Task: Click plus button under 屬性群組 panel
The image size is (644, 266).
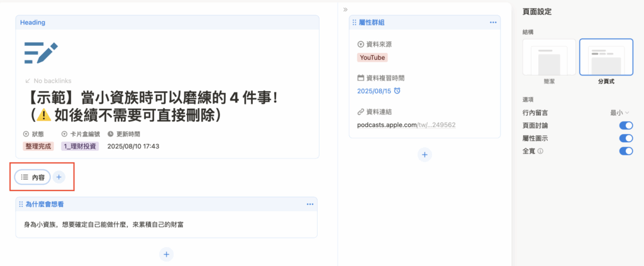Action: [x=425, y=154]
